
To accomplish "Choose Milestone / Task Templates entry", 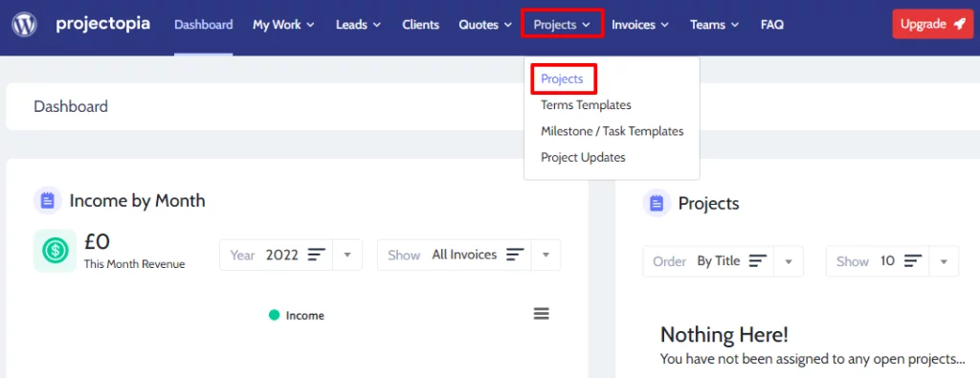I will coord(612,131).
